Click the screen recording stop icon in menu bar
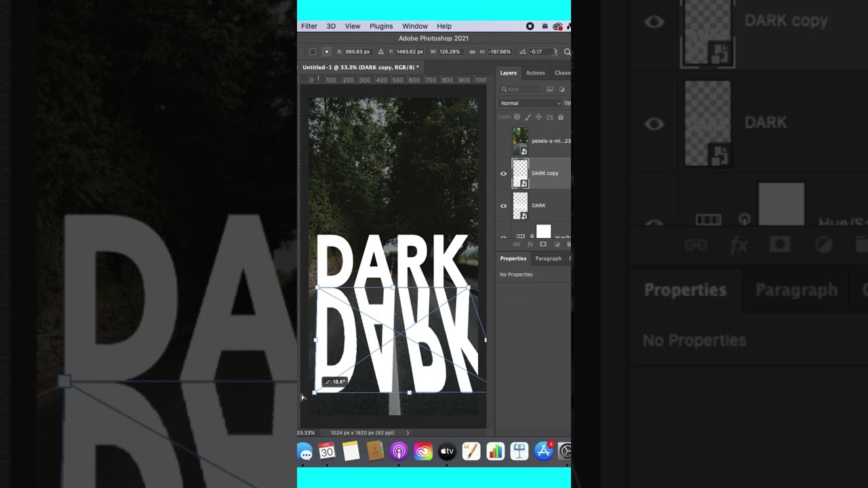 click(530, 26)
